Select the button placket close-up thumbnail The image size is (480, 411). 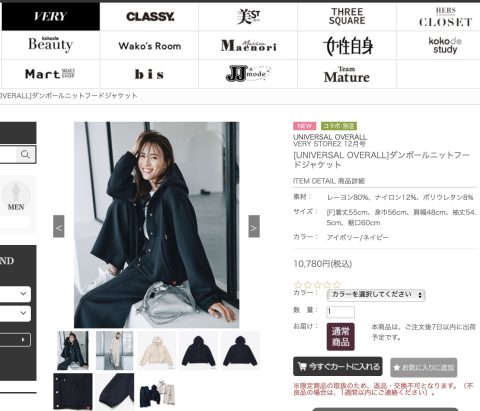[x=73, y=392]
